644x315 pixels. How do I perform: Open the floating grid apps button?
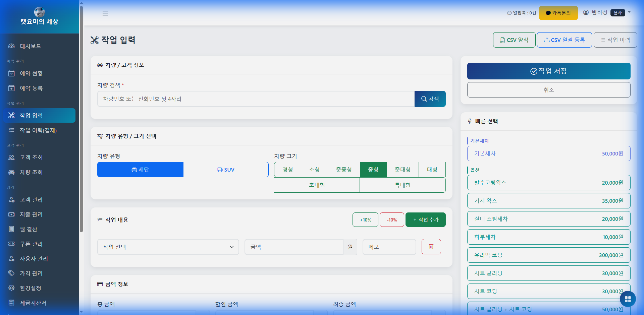pyautogui.click(x=628, y=299)
